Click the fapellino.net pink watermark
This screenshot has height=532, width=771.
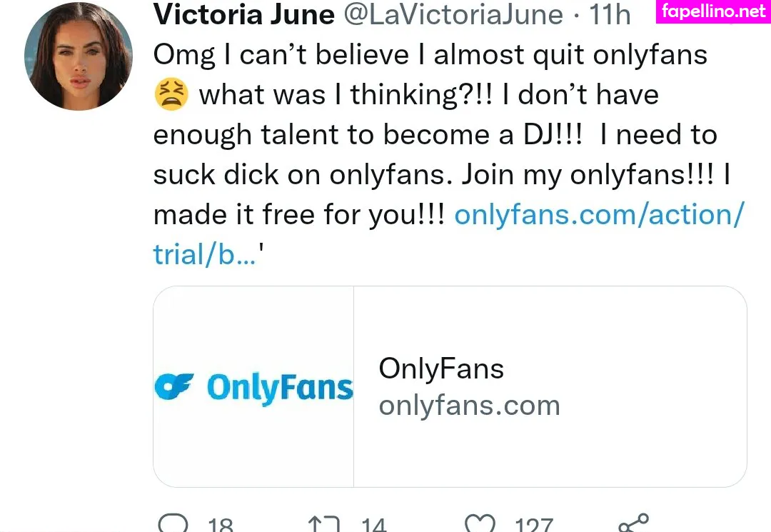712,11
